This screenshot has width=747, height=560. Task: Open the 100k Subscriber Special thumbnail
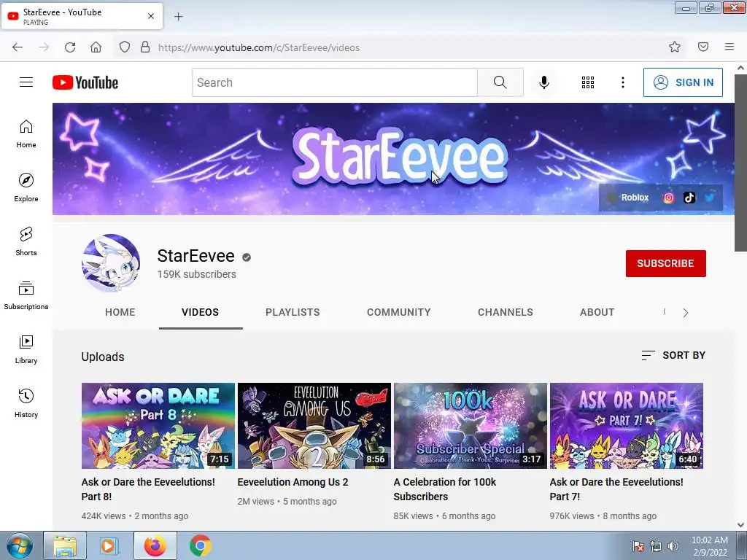471,426
